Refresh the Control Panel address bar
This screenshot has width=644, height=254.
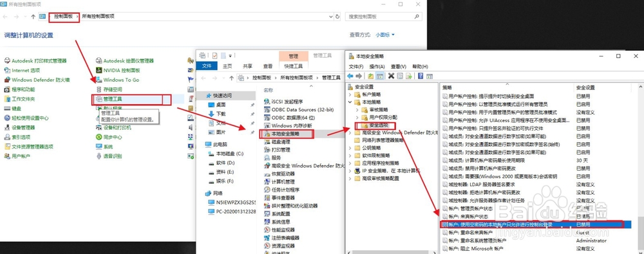click(337, 17)
